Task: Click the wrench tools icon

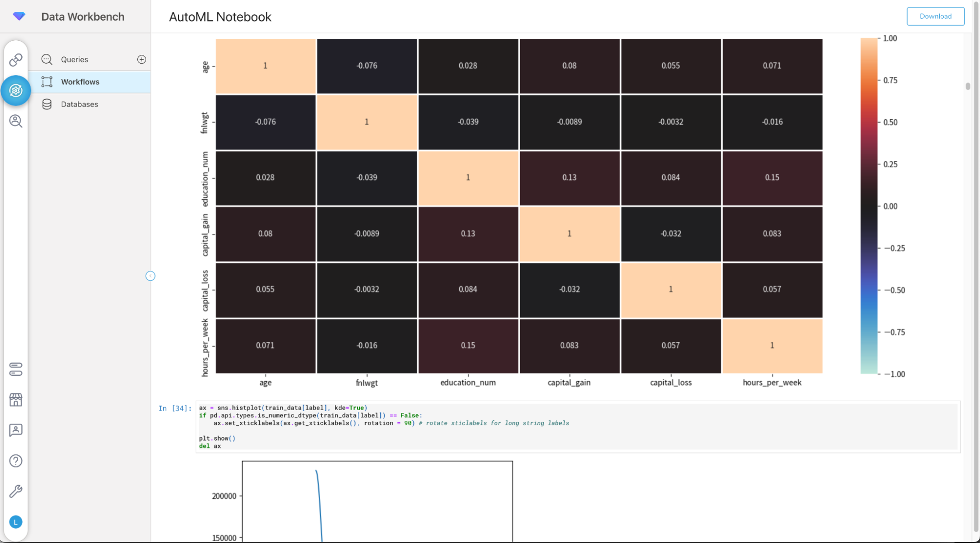Action: 16,491
